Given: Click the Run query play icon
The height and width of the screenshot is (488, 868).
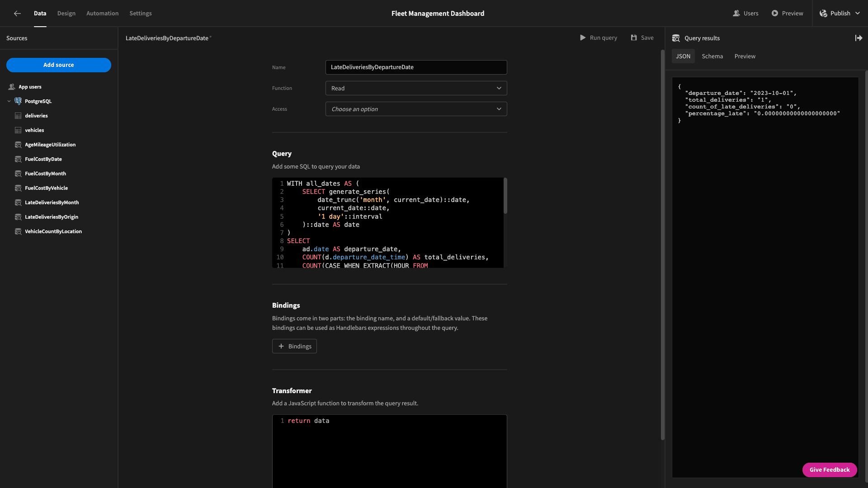Looking at the screenshot, I should (x=583, y=38).
